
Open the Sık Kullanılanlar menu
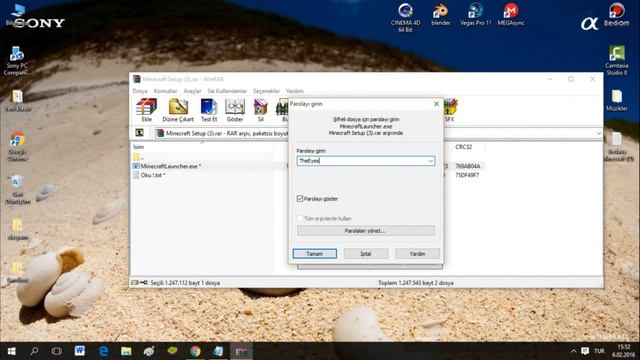click(227, 91)
